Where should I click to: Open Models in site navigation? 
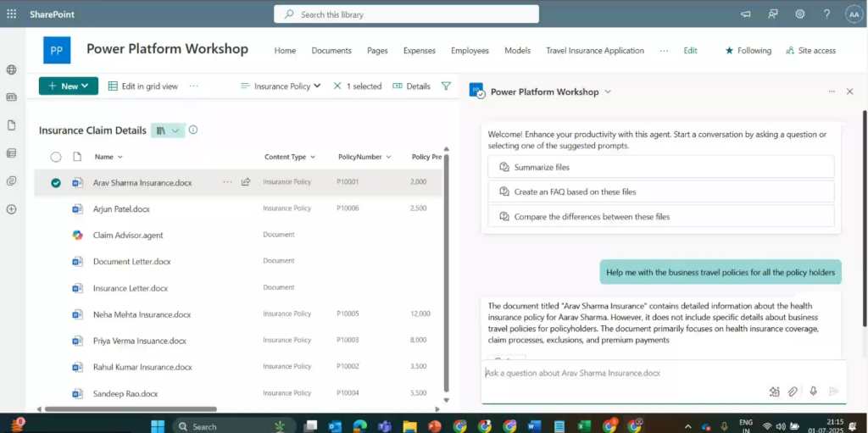(x=518, y=50)
